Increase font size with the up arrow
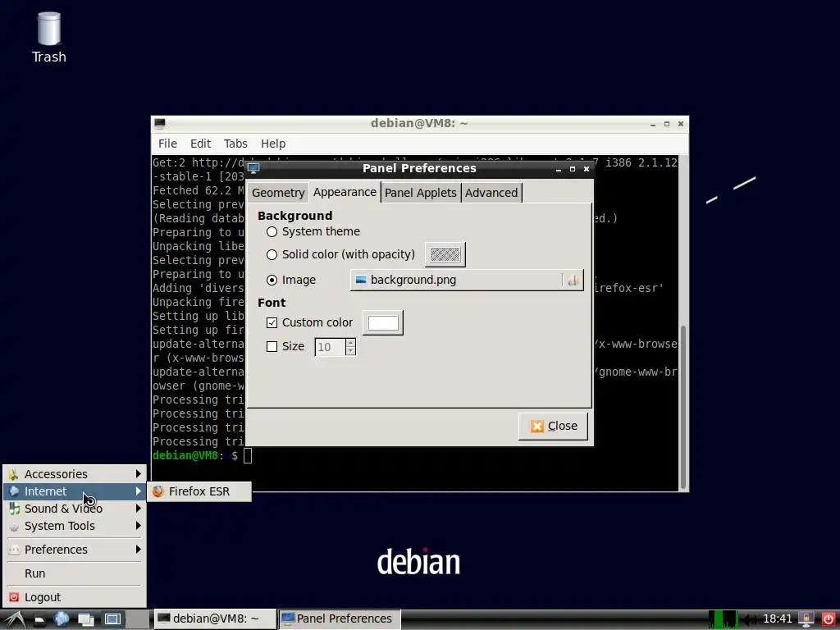Image resolution: width=840 pixels, height=630 pixels. point(350,342)
